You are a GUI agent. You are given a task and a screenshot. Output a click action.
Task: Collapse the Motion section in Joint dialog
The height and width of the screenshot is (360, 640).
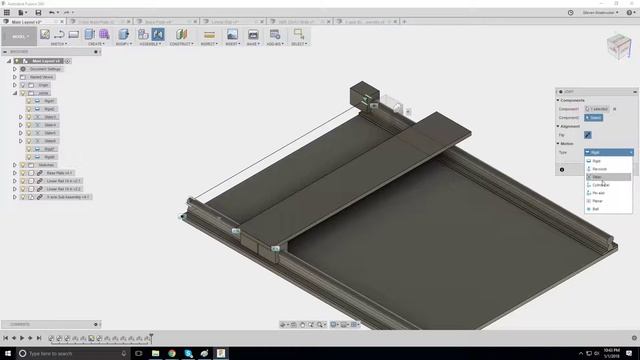[x=558, y=144]
